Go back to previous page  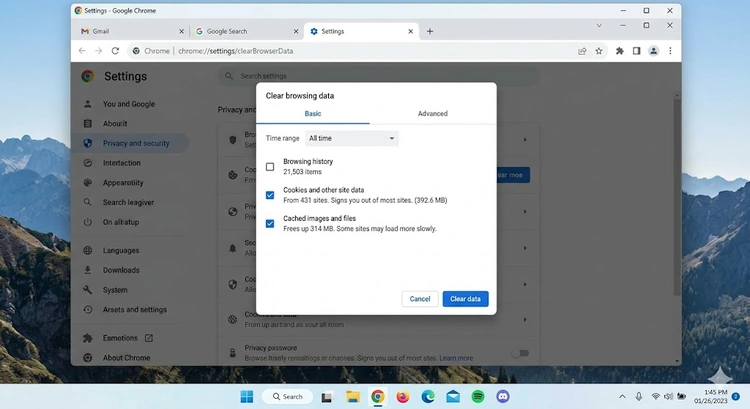(82, 51)
